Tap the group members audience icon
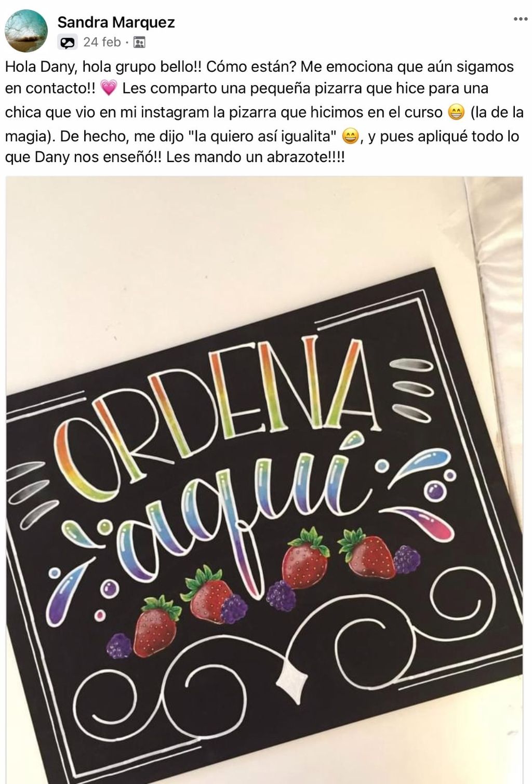Viewport: 532px width, 784px height. point(139,42)
